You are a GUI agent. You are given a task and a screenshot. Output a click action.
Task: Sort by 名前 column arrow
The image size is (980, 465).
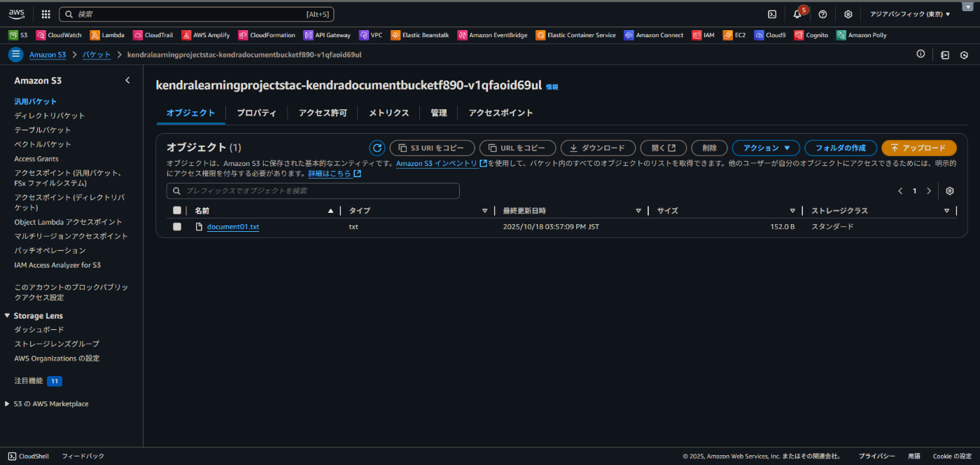[330, 211]
